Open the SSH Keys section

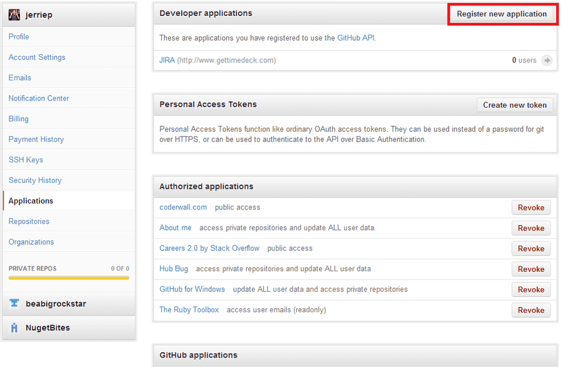click(26, 160)
